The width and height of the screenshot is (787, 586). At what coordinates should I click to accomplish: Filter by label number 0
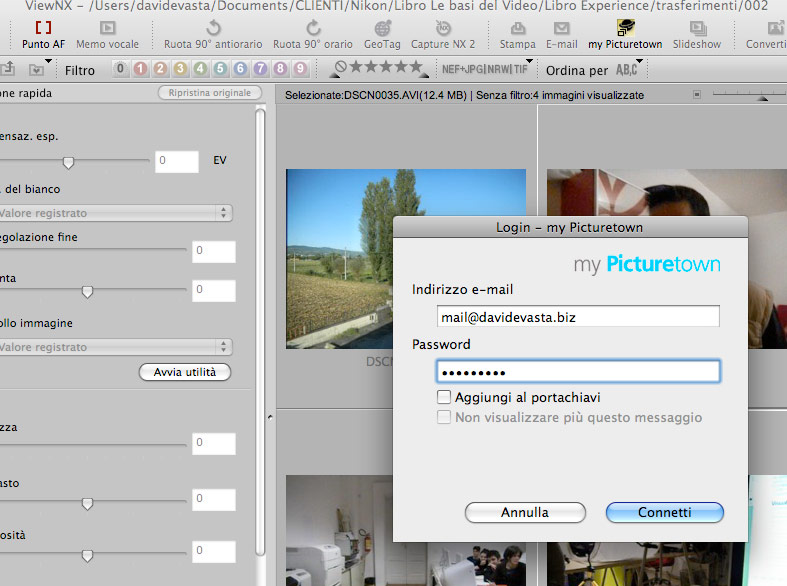pos(120,68)
